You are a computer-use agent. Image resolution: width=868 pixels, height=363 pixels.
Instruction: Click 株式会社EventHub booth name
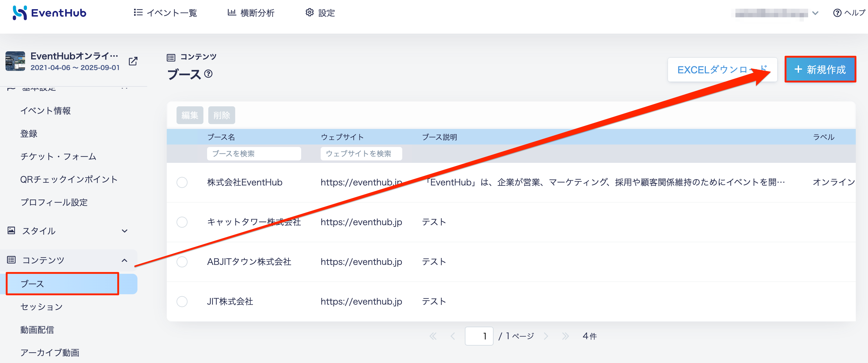point(245,182)
